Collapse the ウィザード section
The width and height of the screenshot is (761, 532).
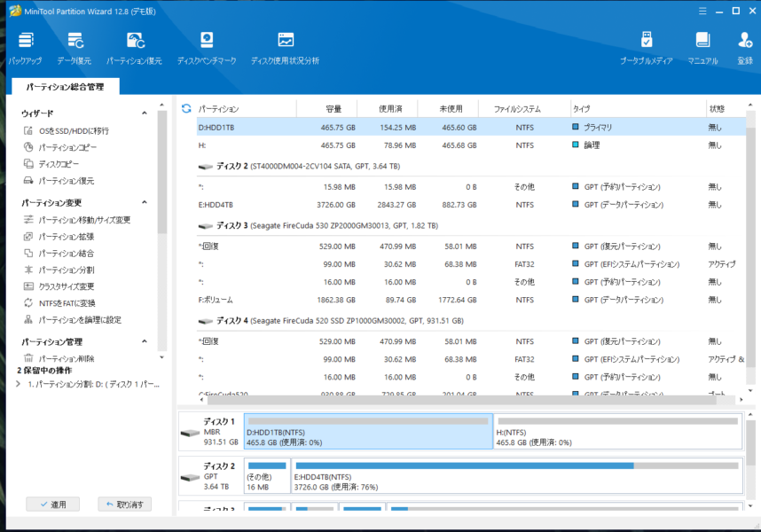(x=145, y=113)
